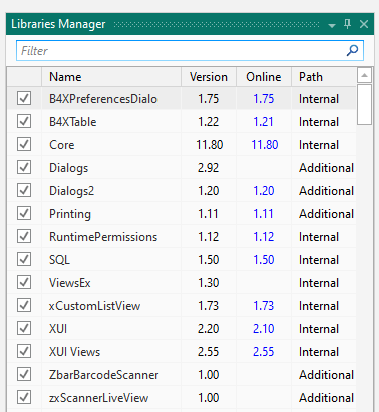
Task: Uncheck the ViewsEx library checkbox
Action: point(24,282)
